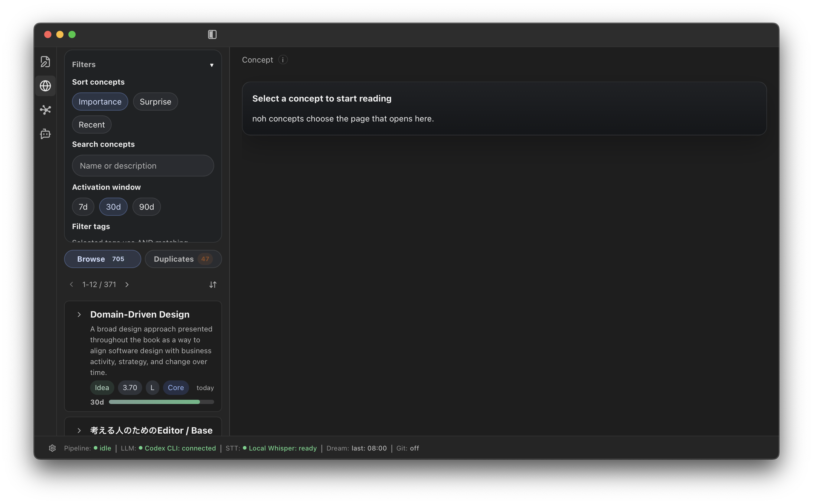
Task: Toggle the sidebar panel layout icon
Action: click(212, 34)
